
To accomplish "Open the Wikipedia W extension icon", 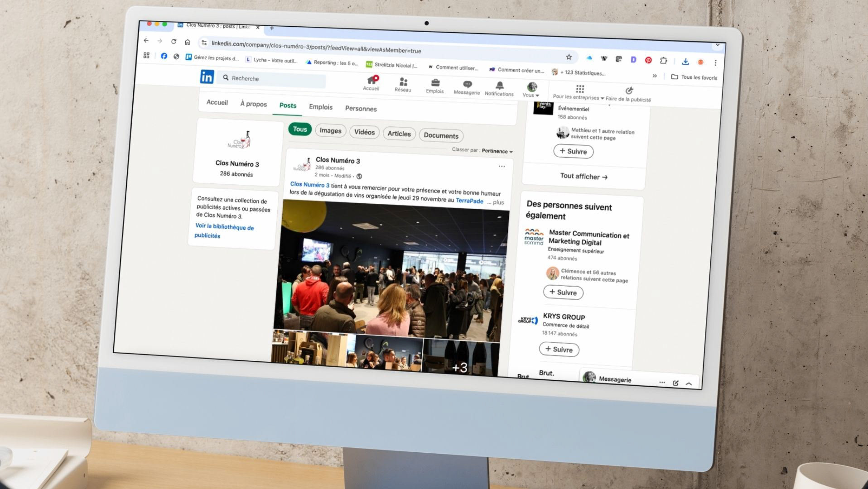I will tap(604, 58).
